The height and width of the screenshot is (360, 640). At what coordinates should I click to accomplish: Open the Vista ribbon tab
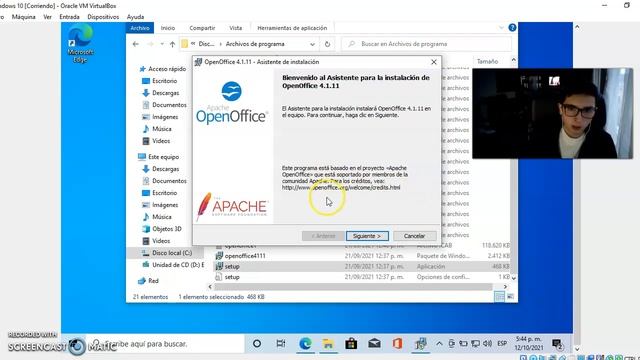click(236, 28)
